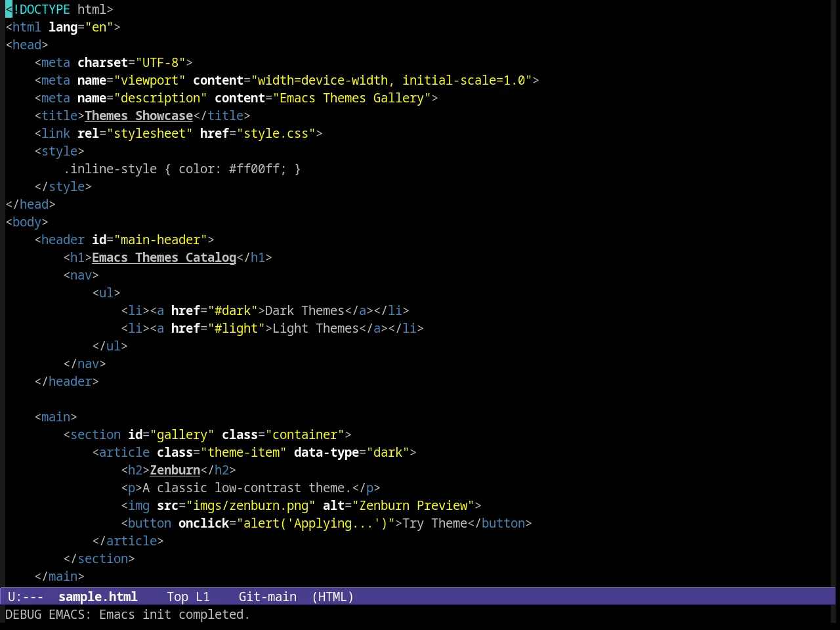Viewport: 840px width, 630px height.
Task: Click the opening <style> tag
Action: coord(60,151)
